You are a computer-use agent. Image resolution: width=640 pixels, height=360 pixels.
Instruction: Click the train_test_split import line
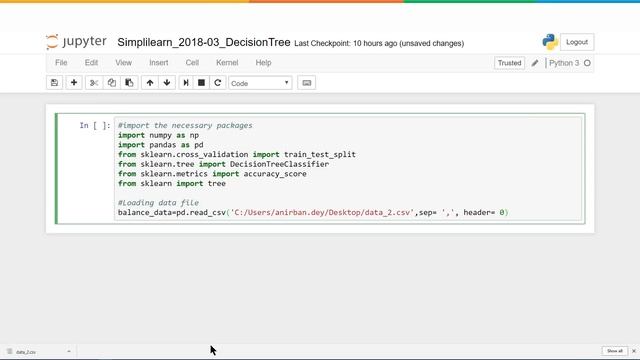tap(237, 154)
